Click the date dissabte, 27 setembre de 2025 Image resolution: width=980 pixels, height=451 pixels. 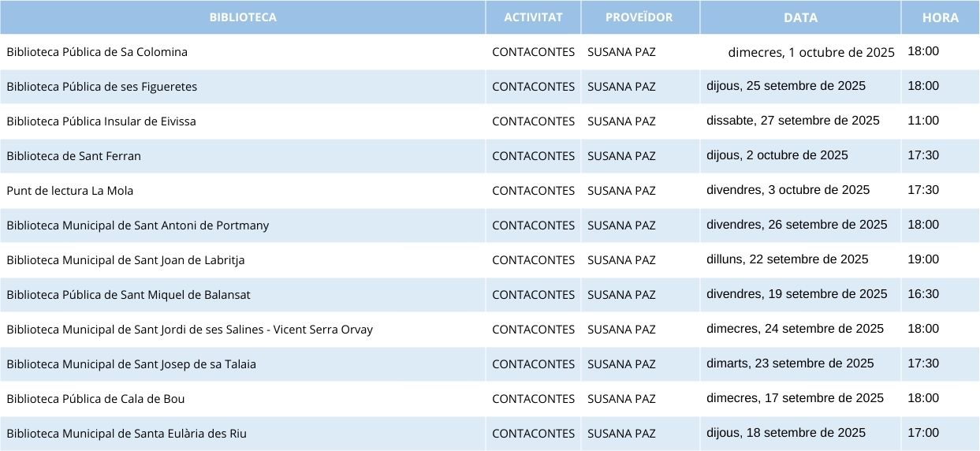coord(793,121)
